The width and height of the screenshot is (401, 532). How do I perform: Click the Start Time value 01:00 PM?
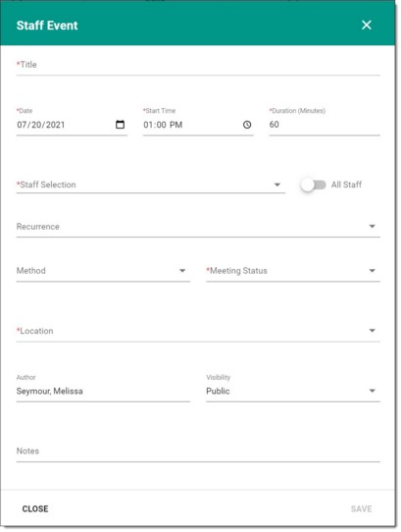163,125
